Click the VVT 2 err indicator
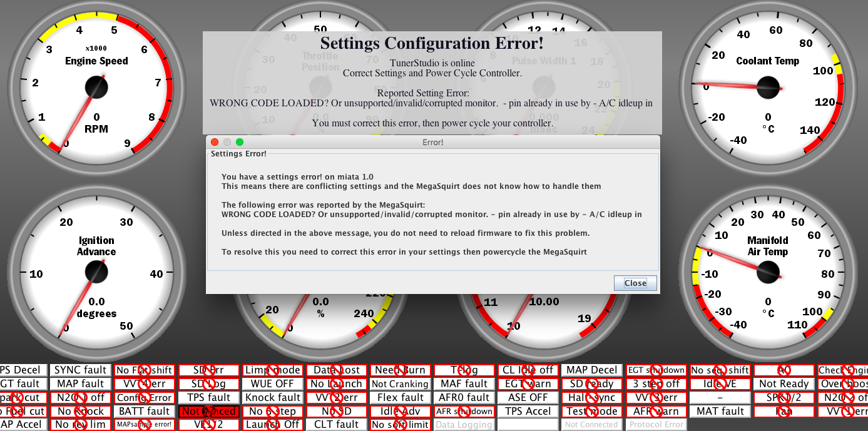Screen dimensions: 868x431 pos(336,397)
